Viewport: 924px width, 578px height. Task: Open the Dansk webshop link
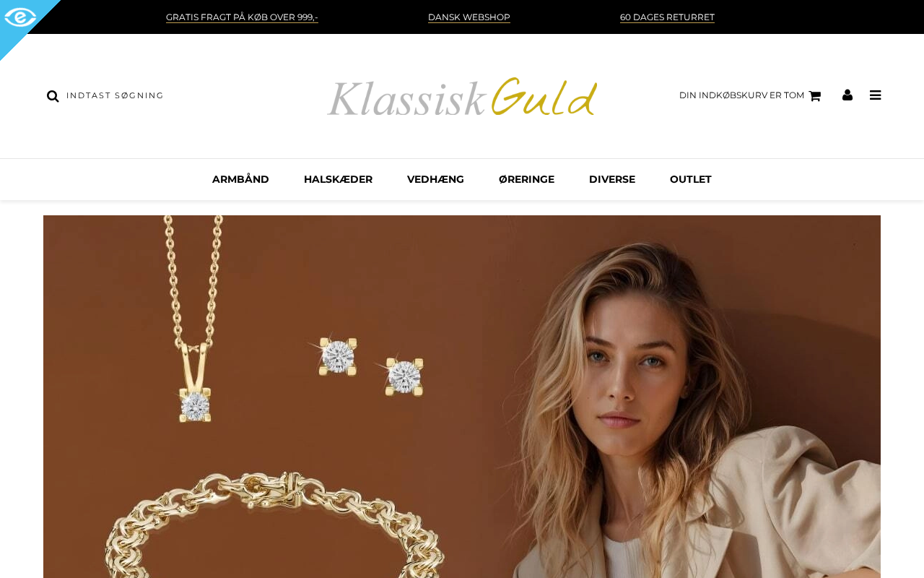pyautogui.click(x=469, y=17)
